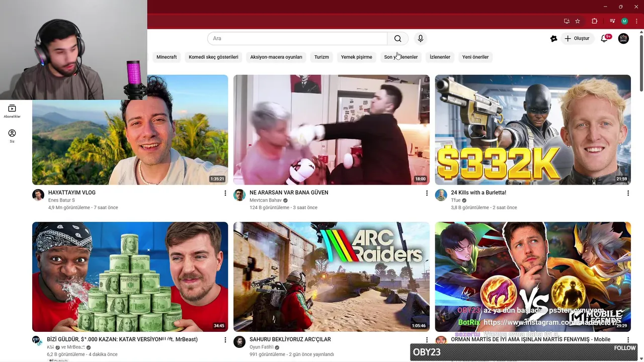Open Oyun Fatihi channel avatar

[x=239, y=342]
